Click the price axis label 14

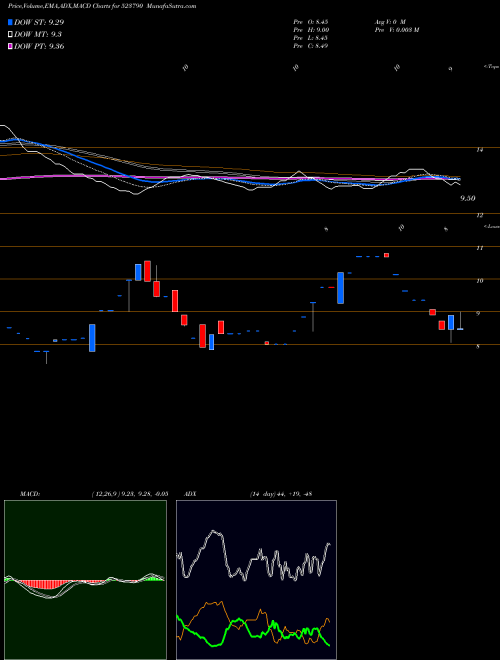[479, 149]
